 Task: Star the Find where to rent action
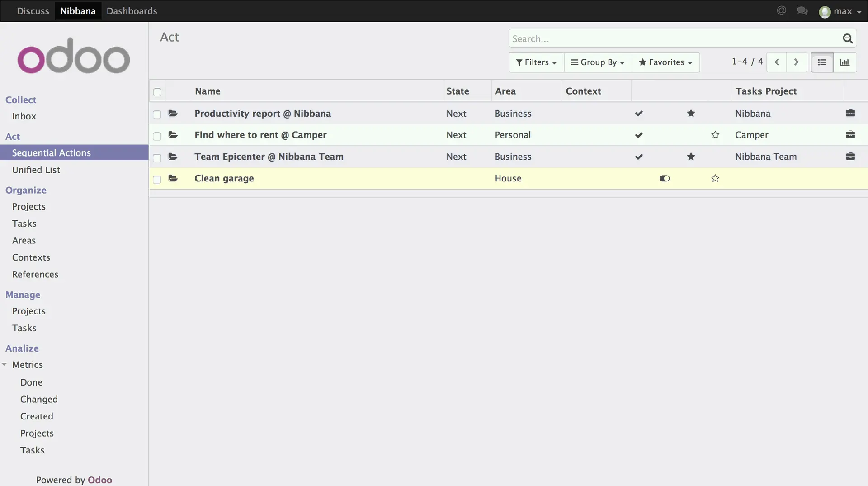(x=715, y=135)
